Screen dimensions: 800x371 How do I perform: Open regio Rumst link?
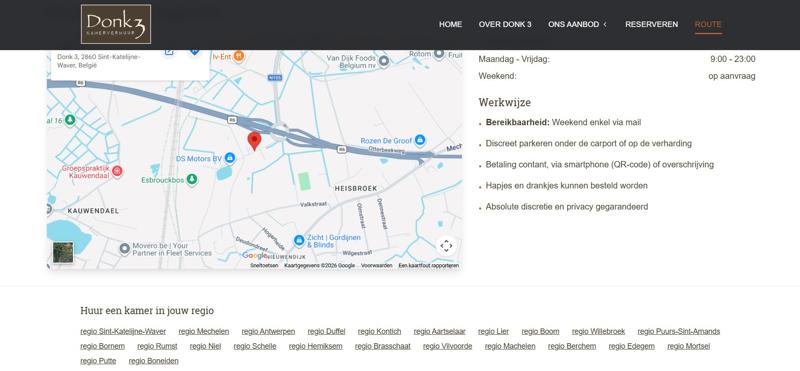[157, 346]
